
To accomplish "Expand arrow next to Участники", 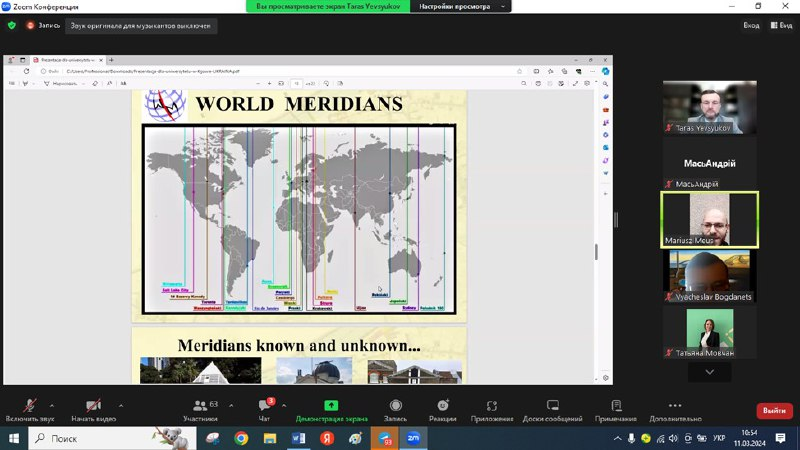I will coord(231,406).
